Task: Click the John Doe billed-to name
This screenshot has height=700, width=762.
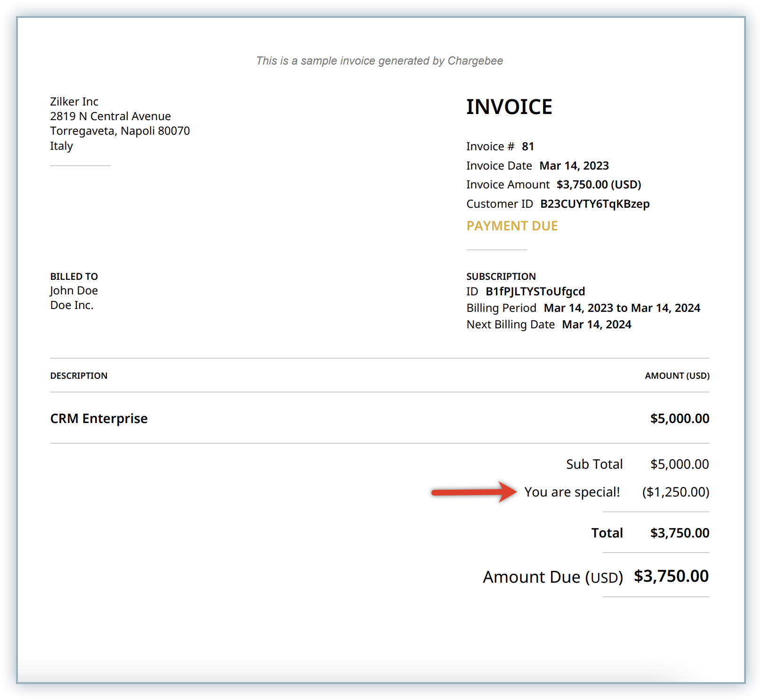Action: (74, 291)
